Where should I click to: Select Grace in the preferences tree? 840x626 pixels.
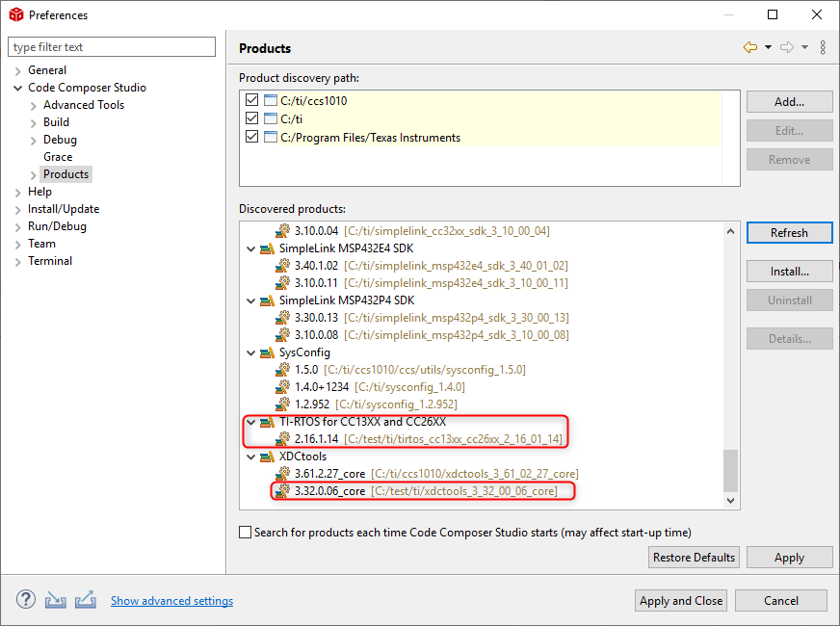[x=58, y=157]
